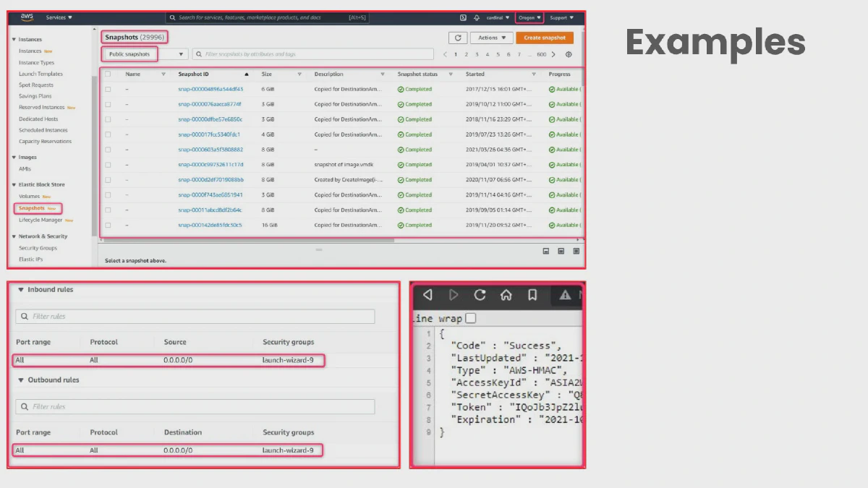Image resolution: width=868 pixels, height=488 pixels.
Task: Open the Support dropdown
Action: [x=561, y=17]
